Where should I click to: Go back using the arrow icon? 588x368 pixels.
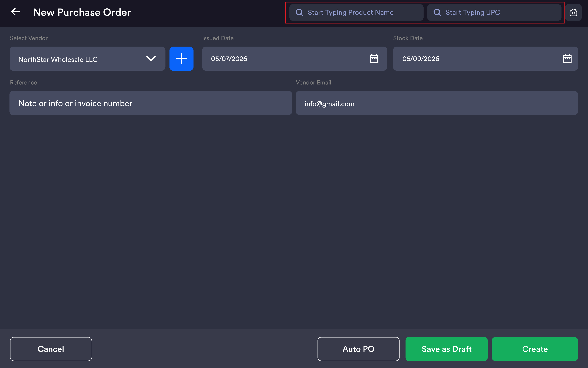click(16, 12)
